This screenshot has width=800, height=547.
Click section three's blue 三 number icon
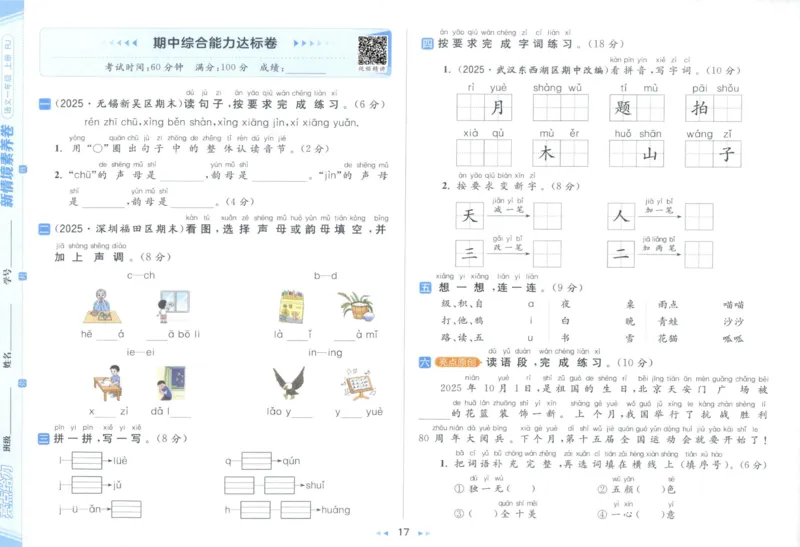point(44,439)
